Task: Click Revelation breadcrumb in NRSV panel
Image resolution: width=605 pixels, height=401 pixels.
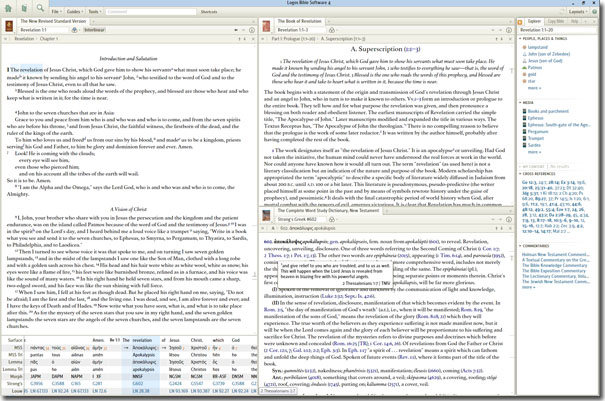Action: [x=24, y=39]
